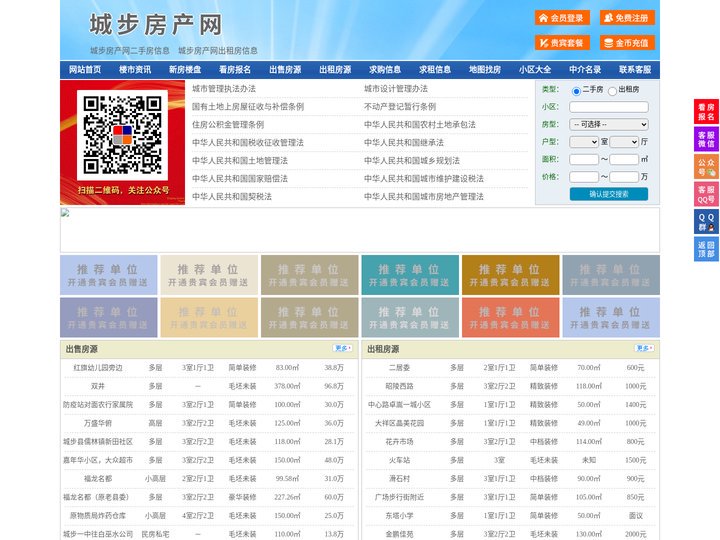The height and width of the screenshot is (540, 720).
Task: Open 客服微信 floating sidebar icon
Action: [706, 139]
